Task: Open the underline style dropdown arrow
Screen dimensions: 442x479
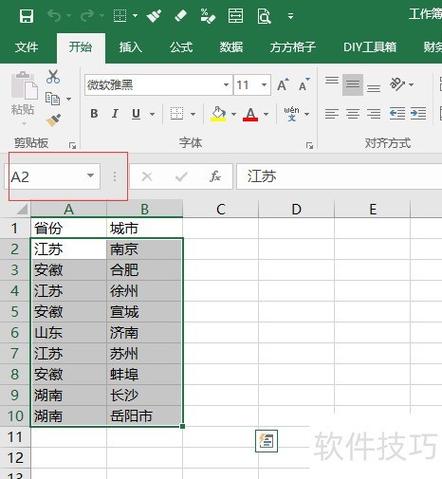Action: coord(152,114)
